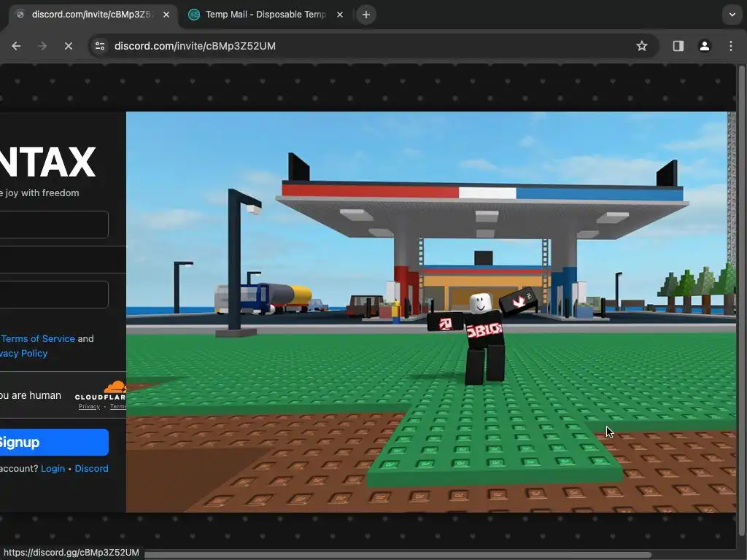Click the horizontal page scrollbar
This screenshot has width=747, height=560.
pyautogui.click(x=398, y=555)
